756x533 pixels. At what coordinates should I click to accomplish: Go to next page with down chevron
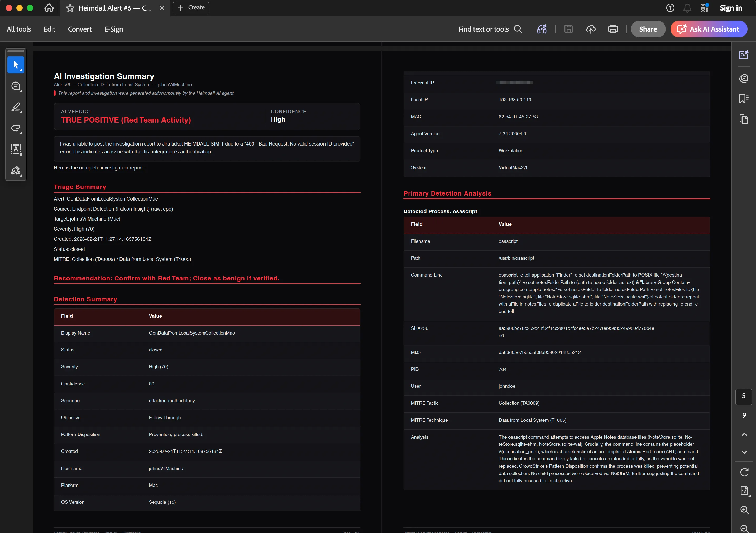tap(744, 452)
